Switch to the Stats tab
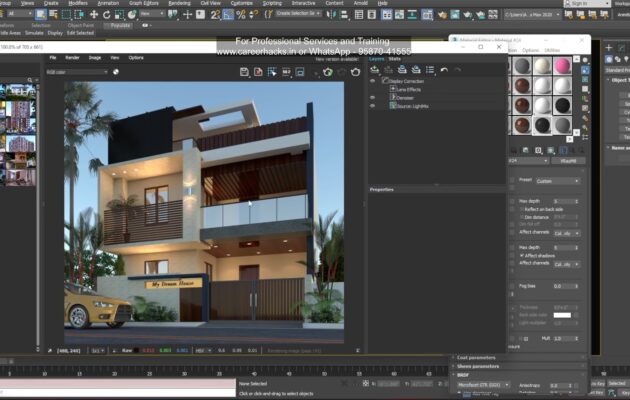The width and height of the screenshot is (630, 400). [395, 59]
